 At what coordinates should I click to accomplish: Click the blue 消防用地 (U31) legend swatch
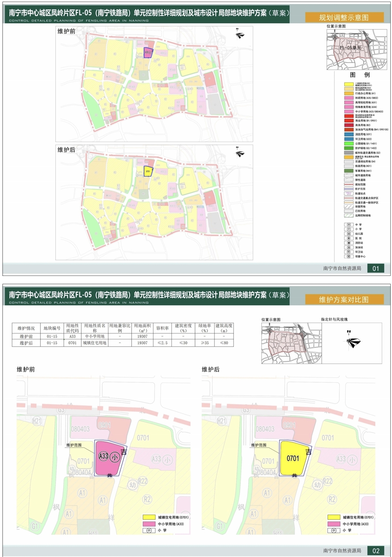pos(349,134)
